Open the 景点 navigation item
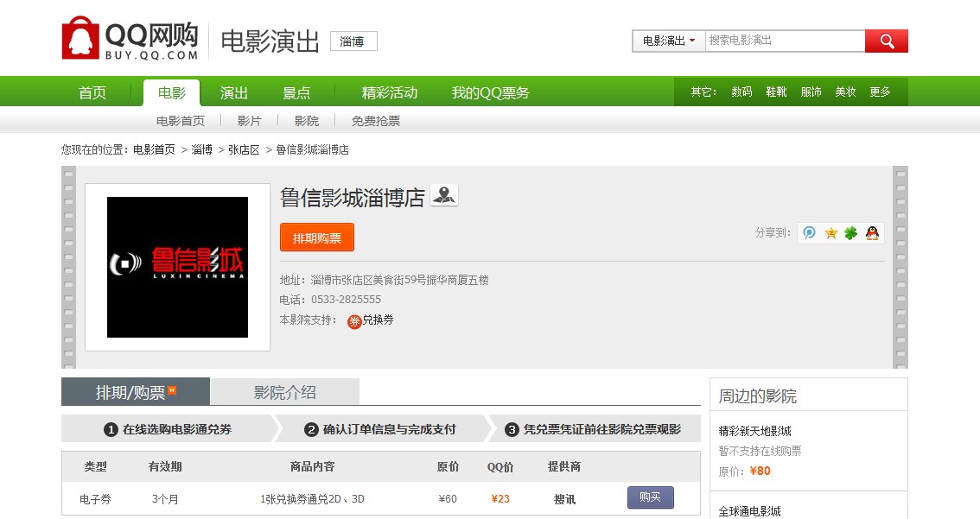The width and height of the screenshot is (980, 519). (296, 93)
